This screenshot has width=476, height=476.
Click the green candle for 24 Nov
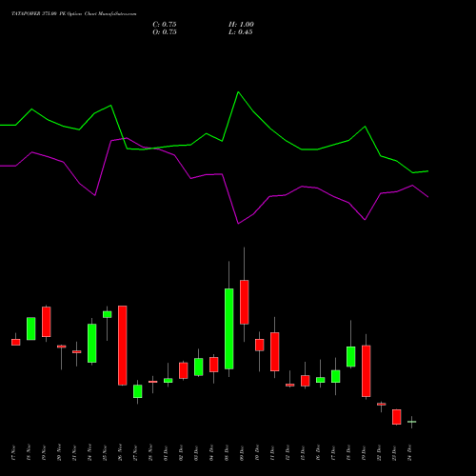92,343
